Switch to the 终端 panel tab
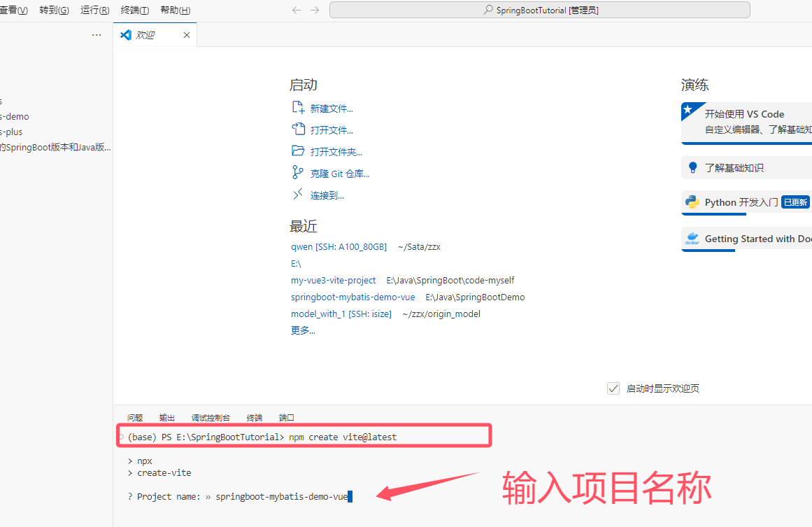Viewport: 812px width, 527px height. pos(255,418)
